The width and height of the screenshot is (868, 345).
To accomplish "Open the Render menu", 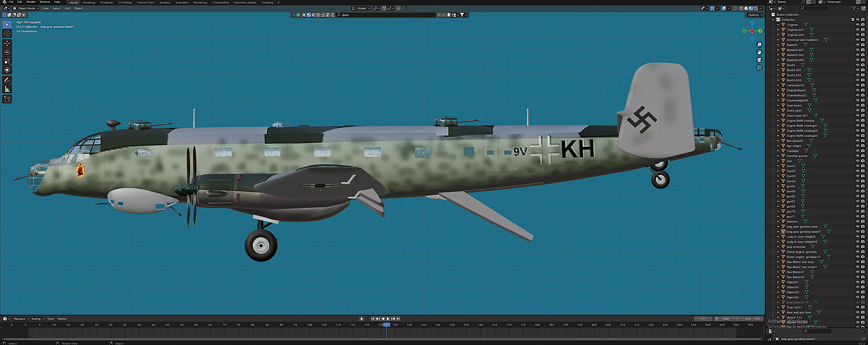I will tap(31, 2).
